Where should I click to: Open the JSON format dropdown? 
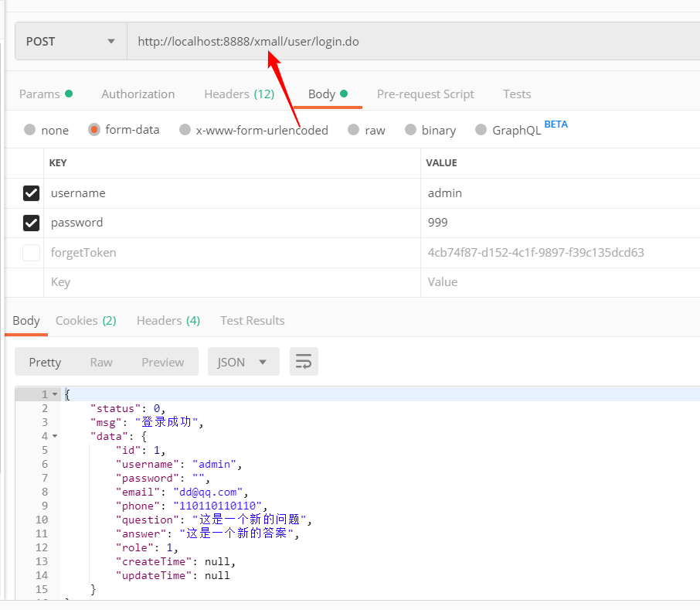pyautogui.click(x=243, y=361)
